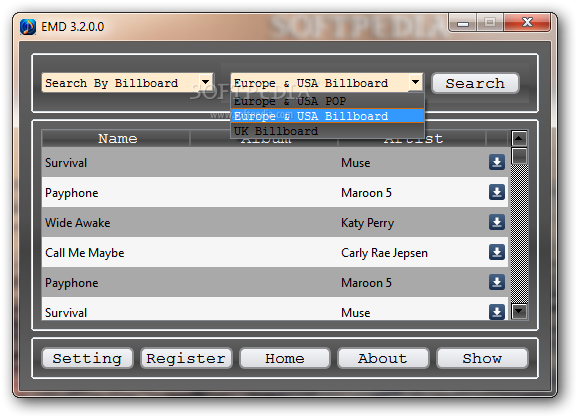Click the EMD application icon in title bar

[x=28, y=27]
